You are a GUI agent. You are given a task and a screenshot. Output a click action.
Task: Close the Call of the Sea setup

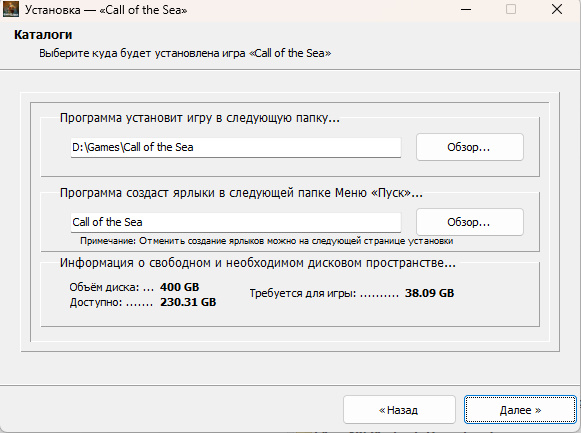coord(557,9)
